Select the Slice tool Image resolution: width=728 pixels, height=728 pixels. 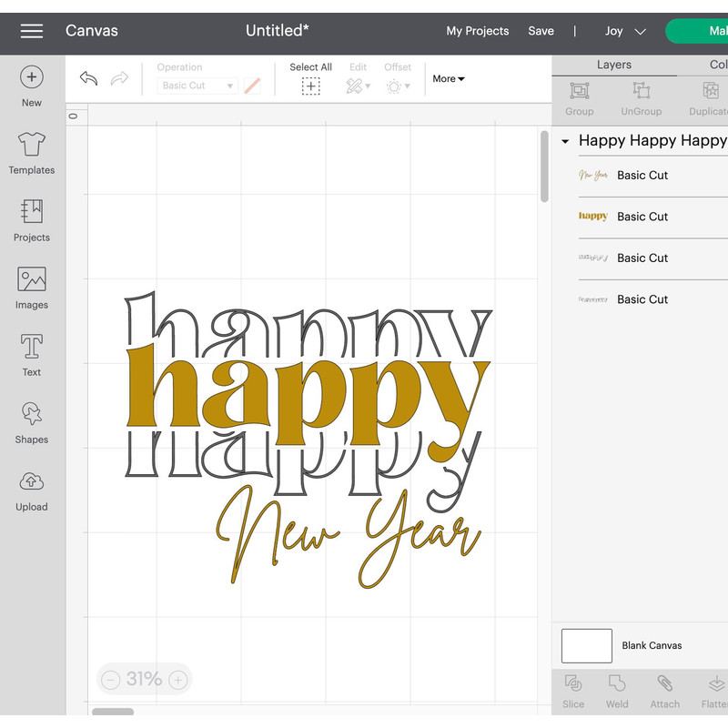point(572,690)
